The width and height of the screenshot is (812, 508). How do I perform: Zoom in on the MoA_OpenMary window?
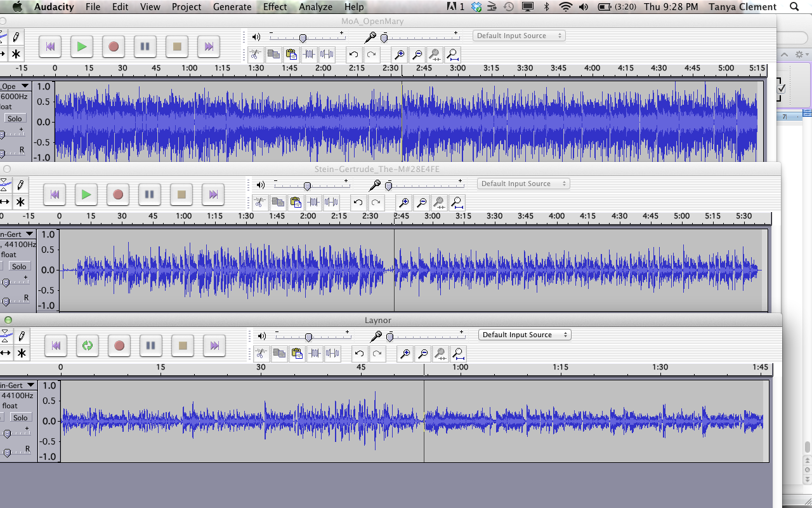400,55
